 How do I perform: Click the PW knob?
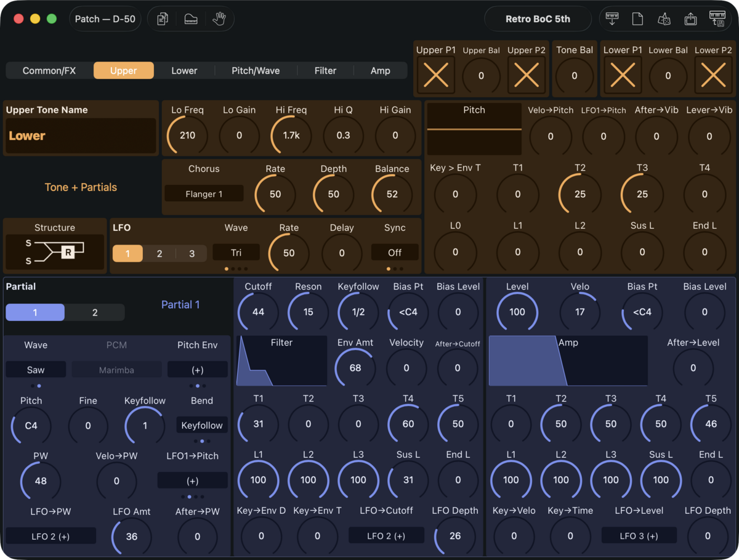[41, 481]
